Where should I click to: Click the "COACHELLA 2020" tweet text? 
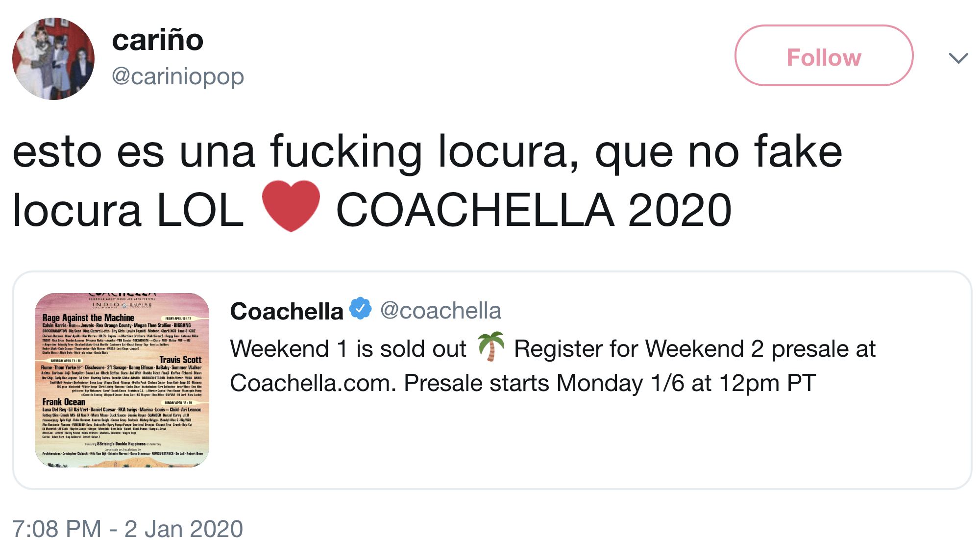pos(534,211)
